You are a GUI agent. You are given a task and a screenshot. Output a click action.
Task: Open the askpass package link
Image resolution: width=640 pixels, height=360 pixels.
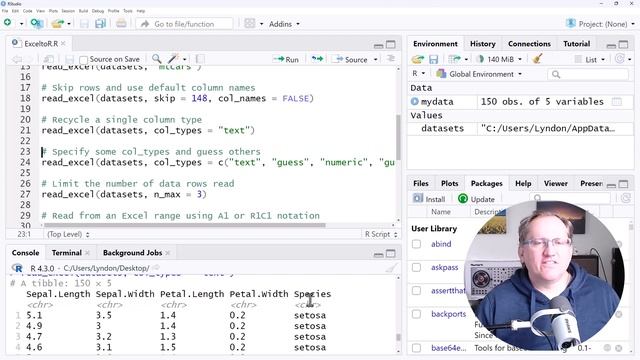point(444,267)
